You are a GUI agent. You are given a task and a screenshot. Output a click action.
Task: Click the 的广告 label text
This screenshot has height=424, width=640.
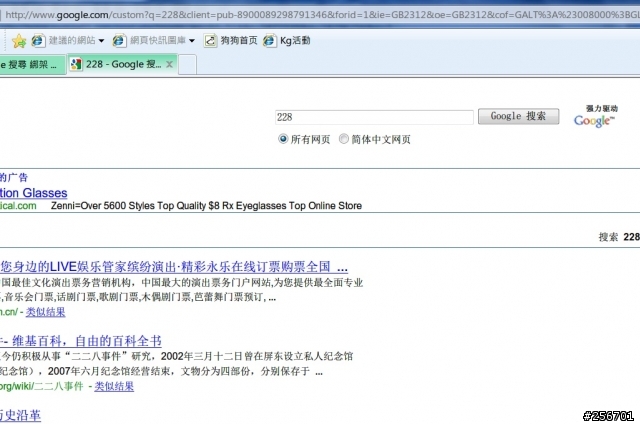point(14,177)
